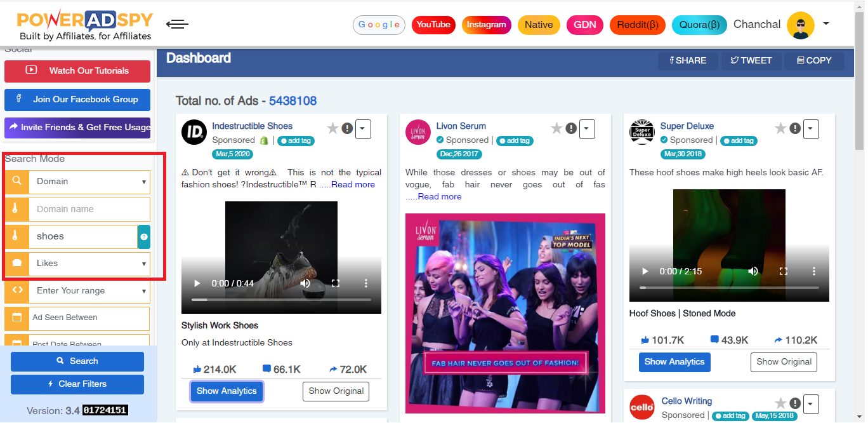Screen dimensions: 868x423
Task: Click the TWEET button
Action: coord(751,60)
